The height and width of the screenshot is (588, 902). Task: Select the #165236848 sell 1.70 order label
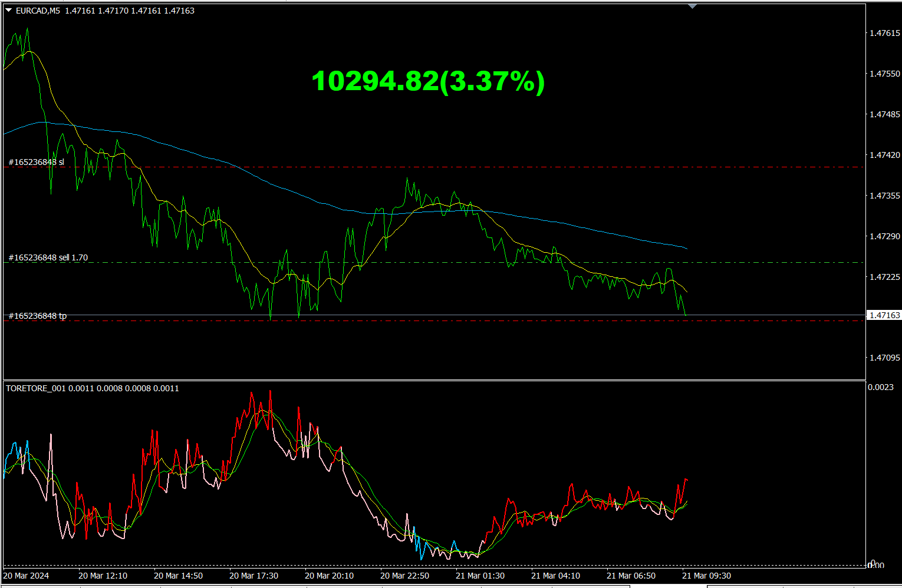point(48,257)
